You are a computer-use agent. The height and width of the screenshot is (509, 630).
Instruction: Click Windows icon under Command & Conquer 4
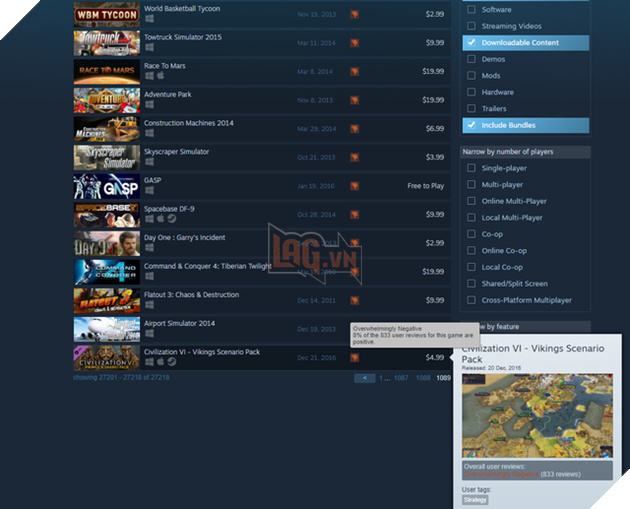[x=149, y=276]
